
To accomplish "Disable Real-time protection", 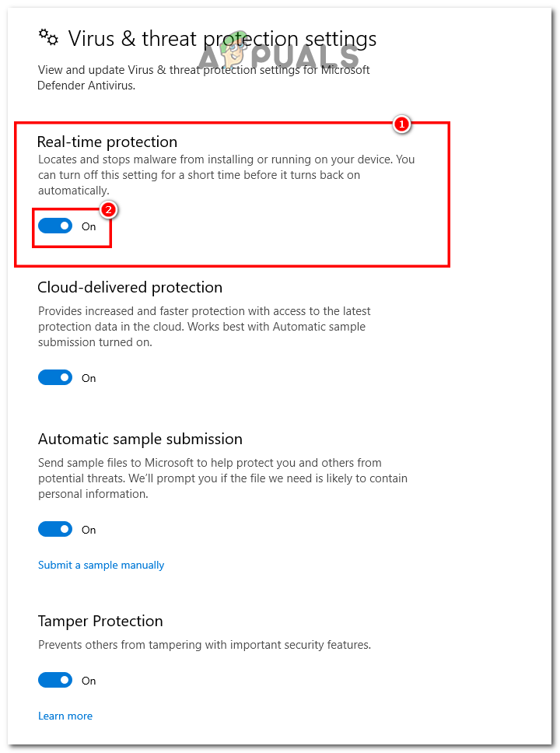I will [55, 225].
